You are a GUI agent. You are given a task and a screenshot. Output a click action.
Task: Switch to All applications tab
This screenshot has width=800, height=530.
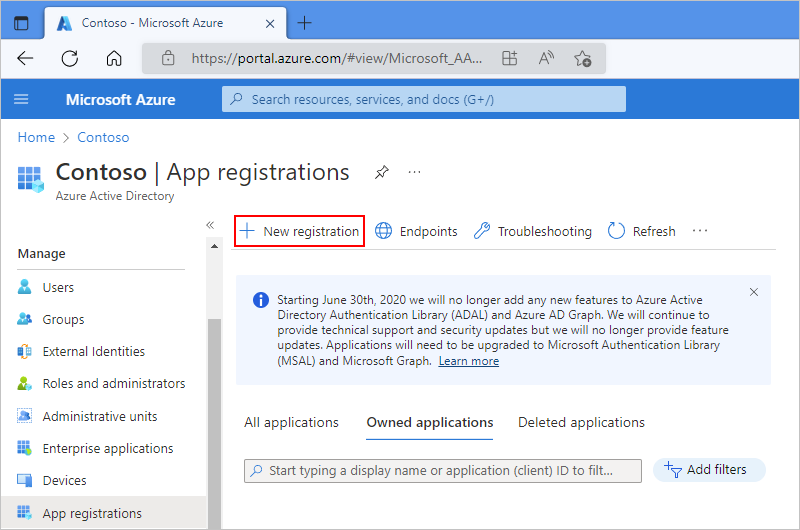(x=291, y=422)
